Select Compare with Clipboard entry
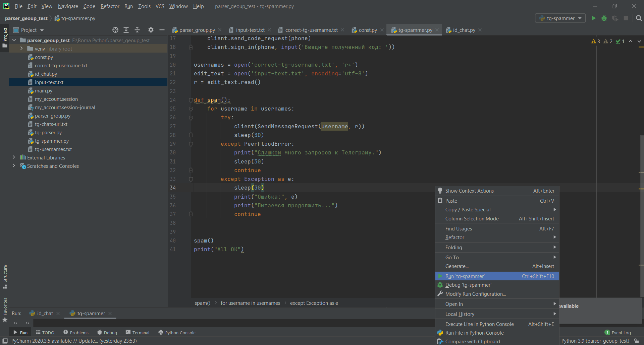 (x=497, y=341)
